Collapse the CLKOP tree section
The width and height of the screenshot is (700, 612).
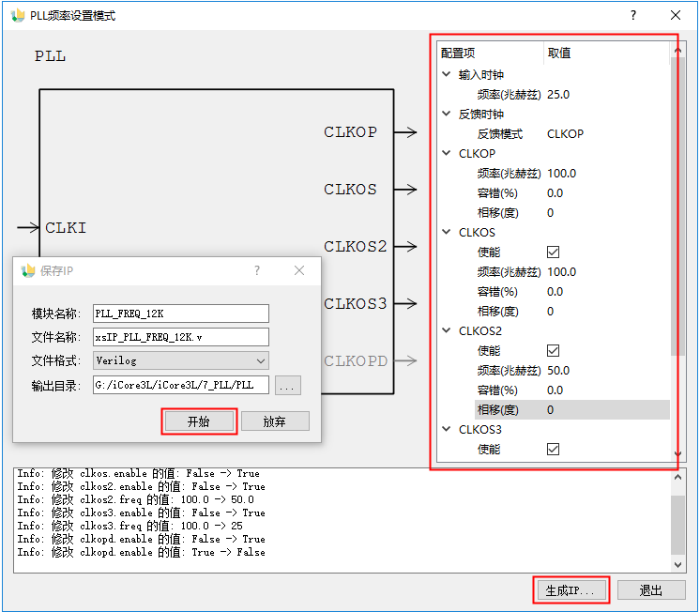coord(446,153)
